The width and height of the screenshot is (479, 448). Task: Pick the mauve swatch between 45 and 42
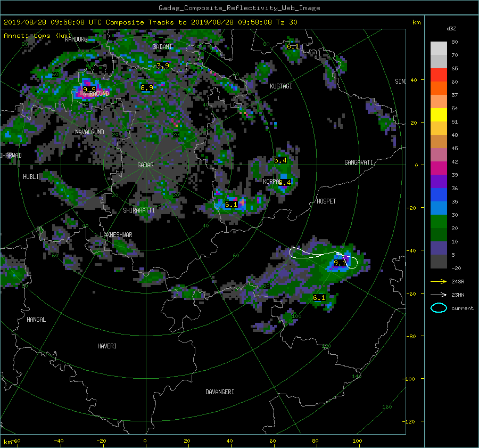pos(439,154)
